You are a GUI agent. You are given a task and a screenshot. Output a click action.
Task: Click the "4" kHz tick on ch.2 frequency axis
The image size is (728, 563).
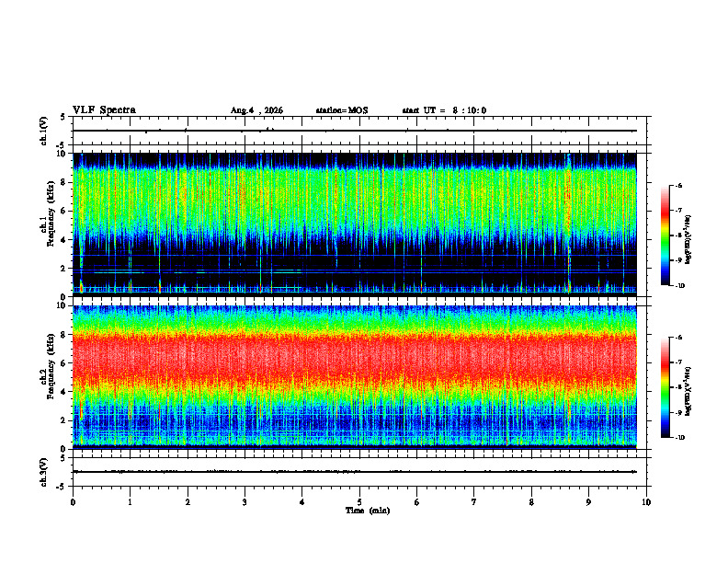64,392
